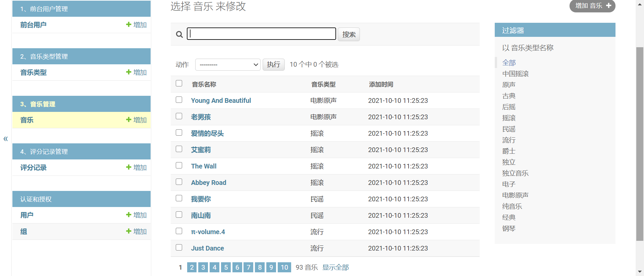Image resolution: width=644 pixels, height=276 pixels.
Task: Open 用户 in the sidebar
Action: pyautogui.click(x=27, y=215)
